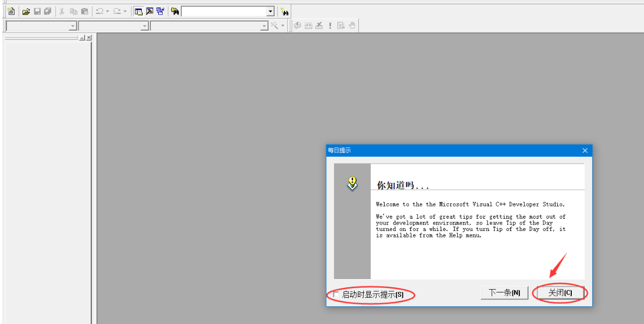
Task: Click the workspace pane dock toggle button
Action: coord(82,37)
